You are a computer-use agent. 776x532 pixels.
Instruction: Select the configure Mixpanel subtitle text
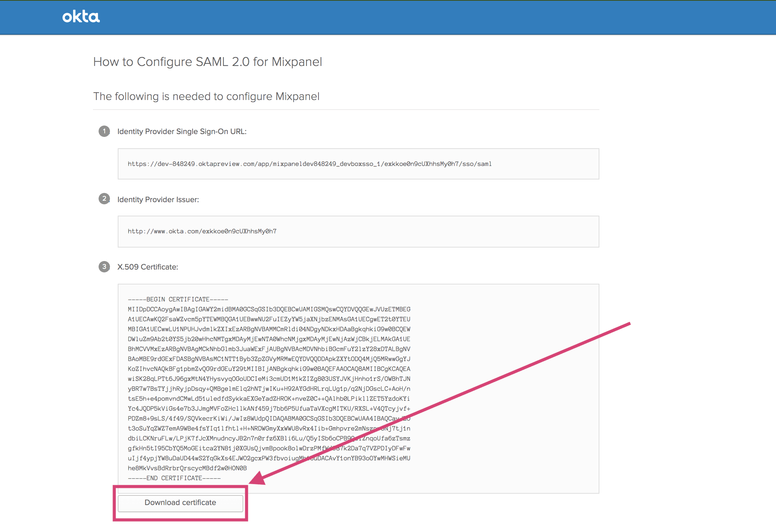(x=206, y=96)
